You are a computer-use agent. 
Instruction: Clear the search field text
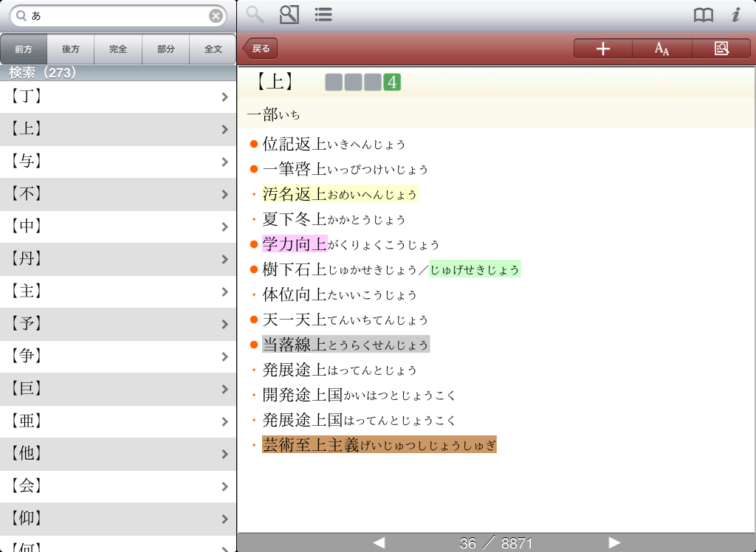coord(216,16)
